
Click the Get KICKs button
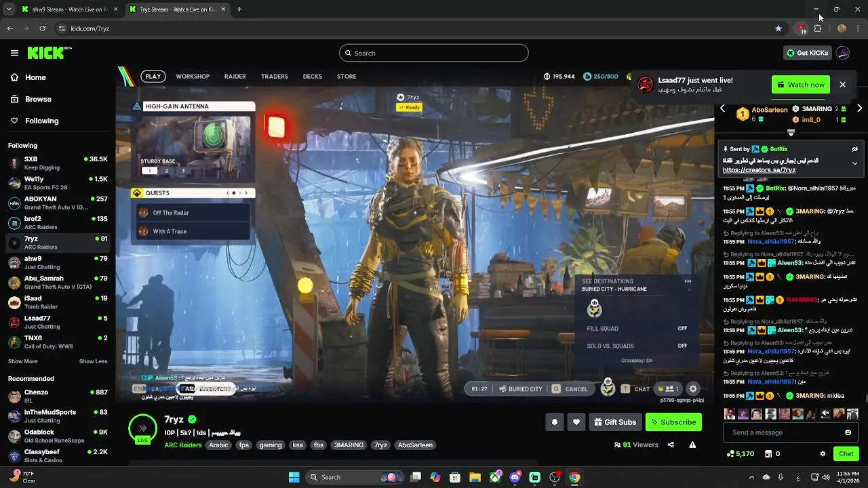807,53
